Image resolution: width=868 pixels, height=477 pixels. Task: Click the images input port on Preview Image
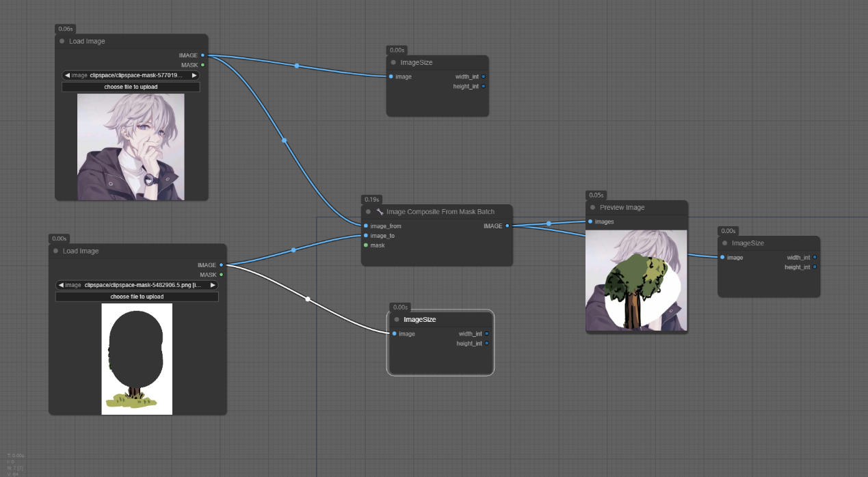pos(590,222)
